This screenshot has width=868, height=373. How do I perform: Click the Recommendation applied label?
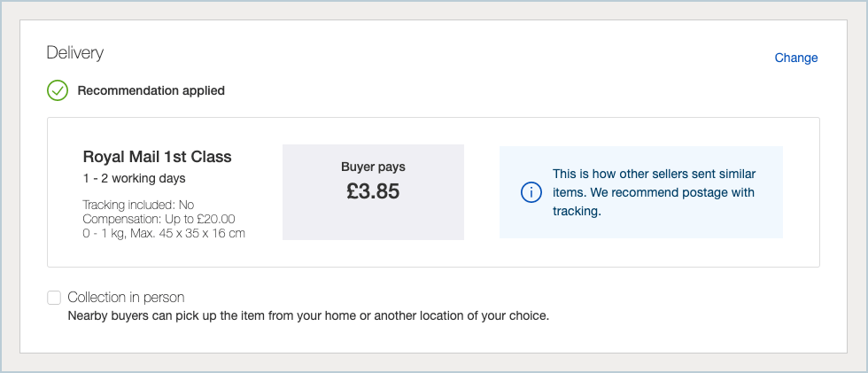point(151,90)
